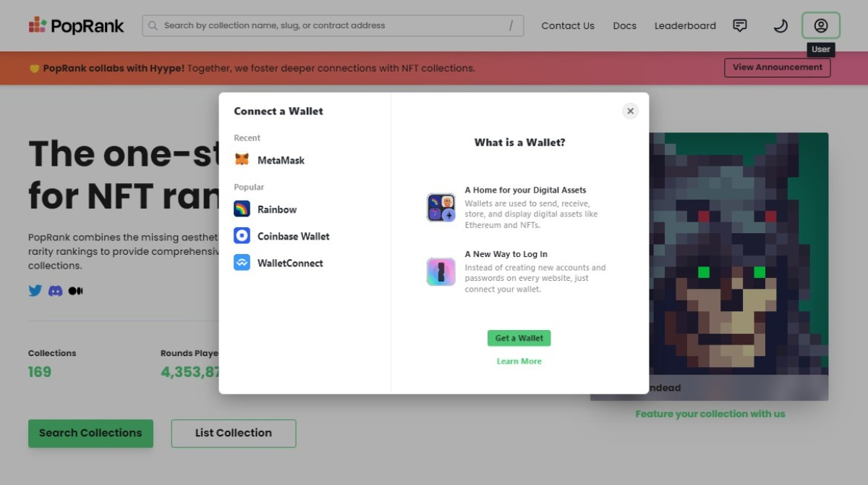The width and height of the screenshot is (868, 485).
Task: Click the Collections count 169
Action: [40, 372]
